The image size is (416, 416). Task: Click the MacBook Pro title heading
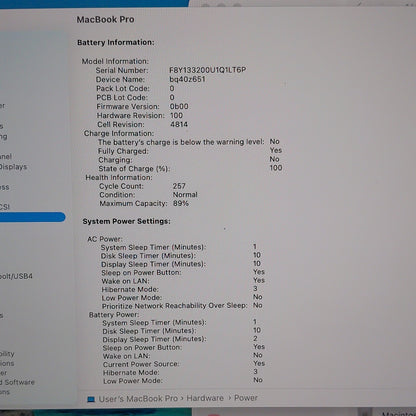[x=105, y=20]
